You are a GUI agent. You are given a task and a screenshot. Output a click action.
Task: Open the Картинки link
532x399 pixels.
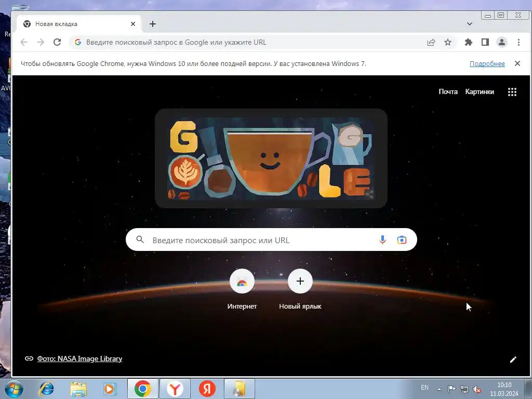(480, 91)
